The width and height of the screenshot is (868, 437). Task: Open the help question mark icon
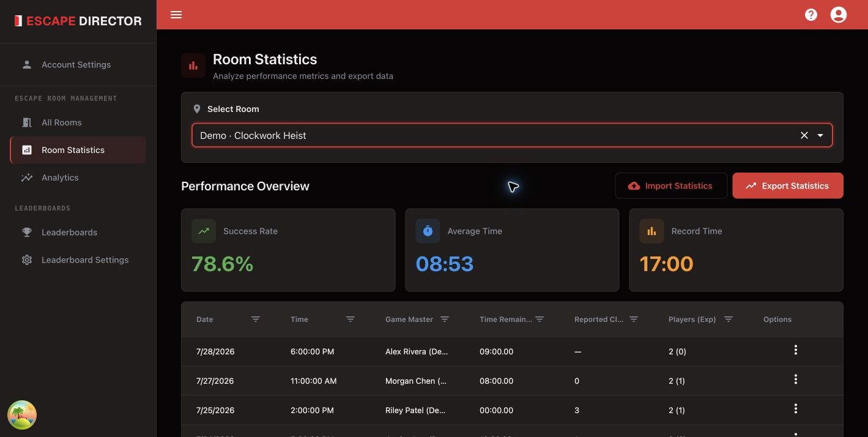(811, 15)
